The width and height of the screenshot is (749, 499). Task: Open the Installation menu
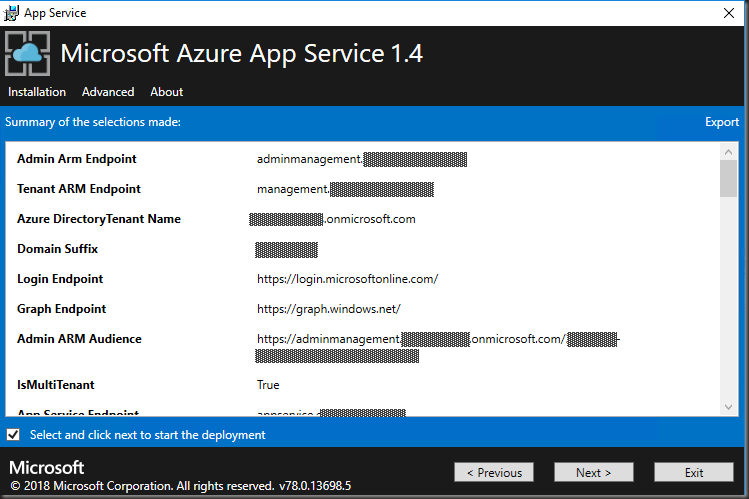click(37, 92)
